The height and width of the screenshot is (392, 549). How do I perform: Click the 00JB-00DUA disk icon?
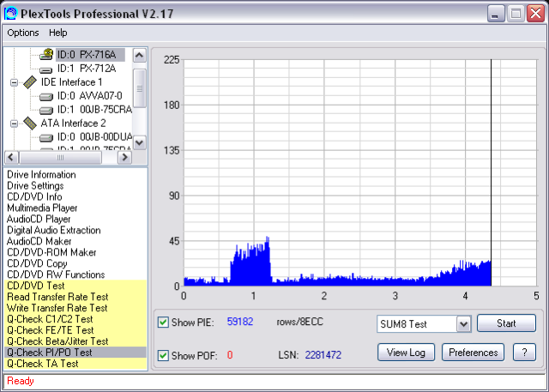click(45, 138)
